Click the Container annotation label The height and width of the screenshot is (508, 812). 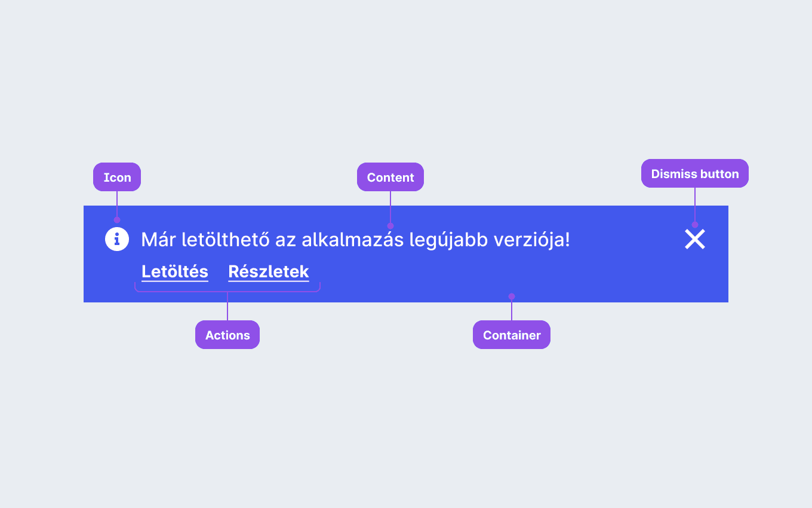(x=512, y=335)
